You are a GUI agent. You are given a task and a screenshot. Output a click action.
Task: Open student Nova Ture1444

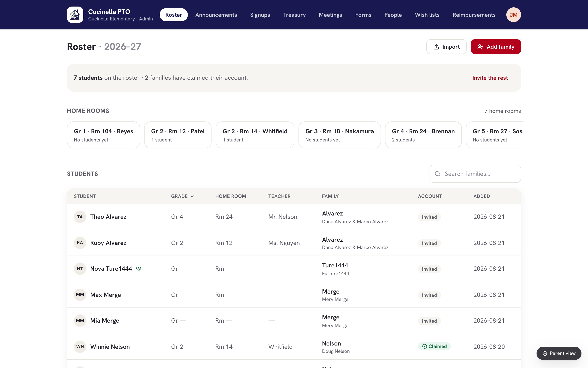[111, 269]
